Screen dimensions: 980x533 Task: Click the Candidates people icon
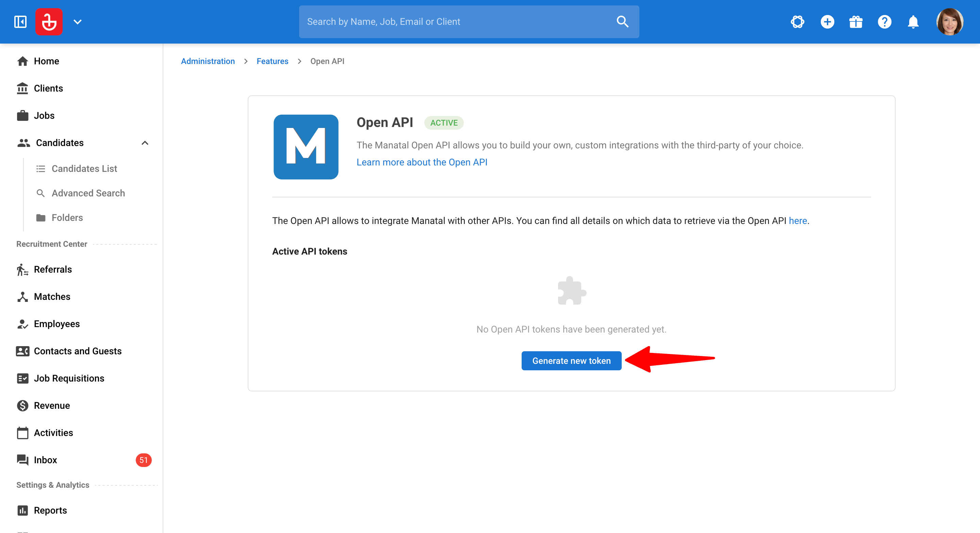[x=23, y=143]
